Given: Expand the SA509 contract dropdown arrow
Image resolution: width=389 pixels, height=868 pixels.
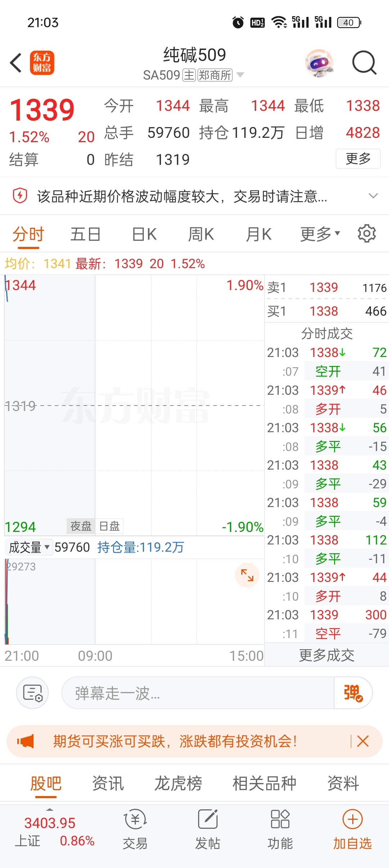Looking at the screenshot, I should point(240,75).
